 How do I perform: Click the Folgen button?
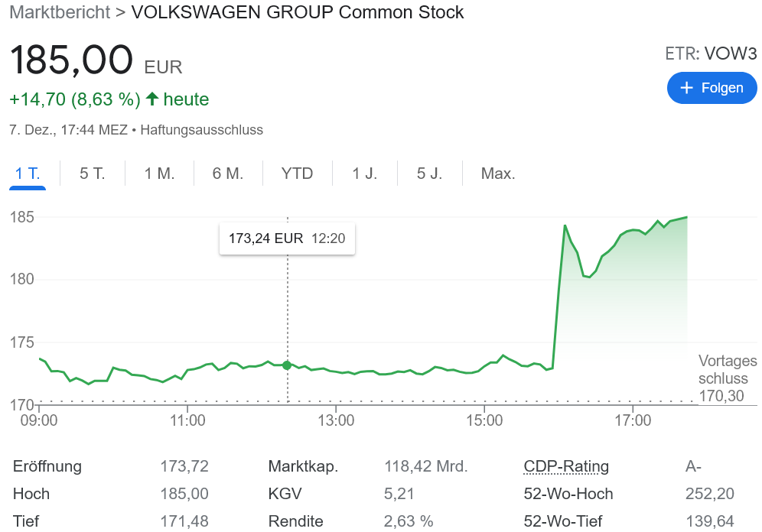click(712, 87)
